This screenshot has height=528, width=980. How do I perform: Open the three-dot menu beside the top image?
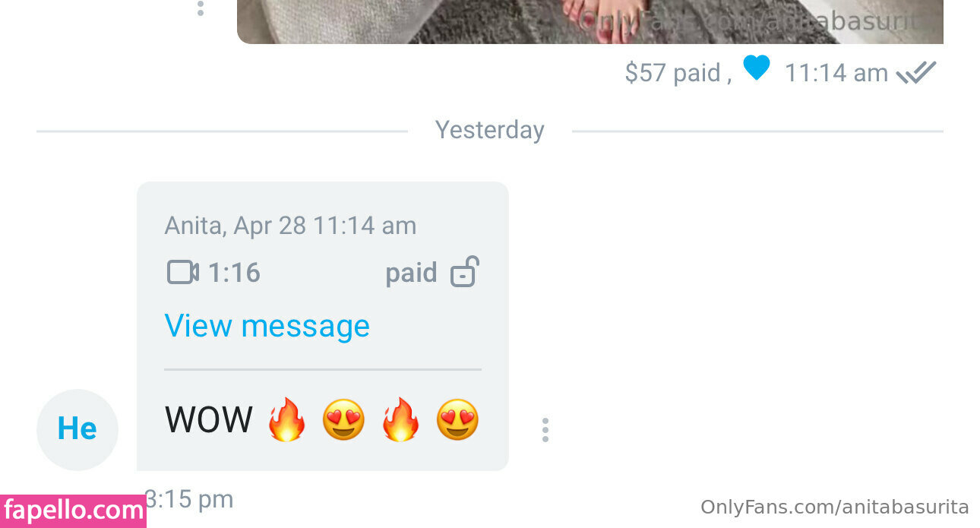(201, 8)
